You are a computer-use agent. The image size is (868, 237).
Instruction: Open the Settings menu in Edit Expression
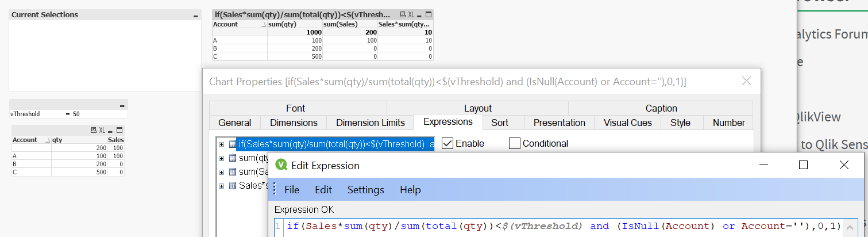click(366, 190)
